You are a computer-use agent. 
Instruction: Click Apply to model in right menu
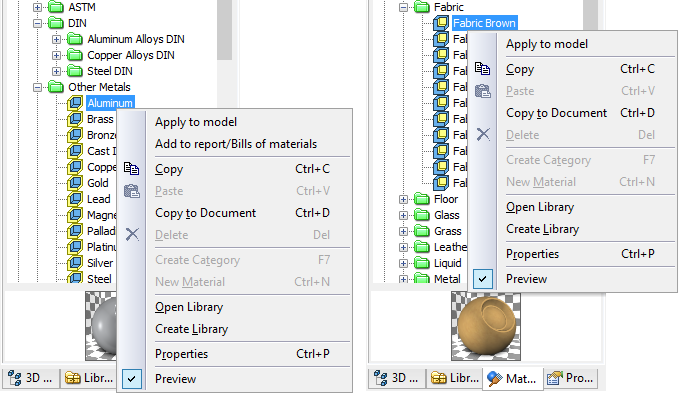tap(547, 44)
